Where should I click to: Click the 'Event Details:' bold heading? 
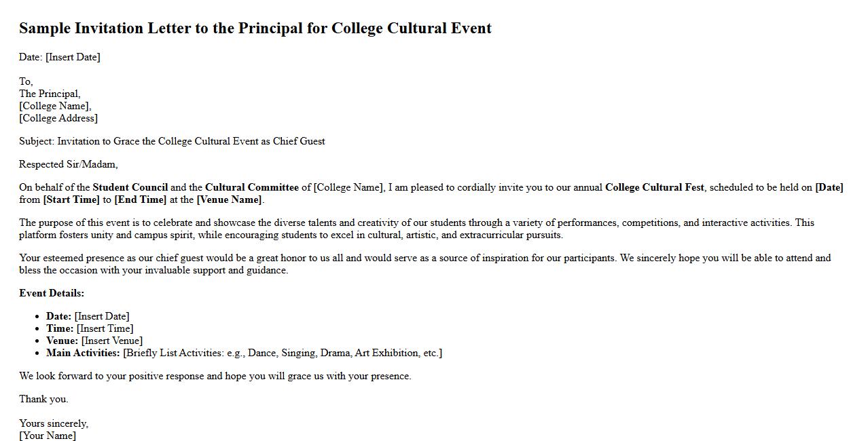pos(52,293)
